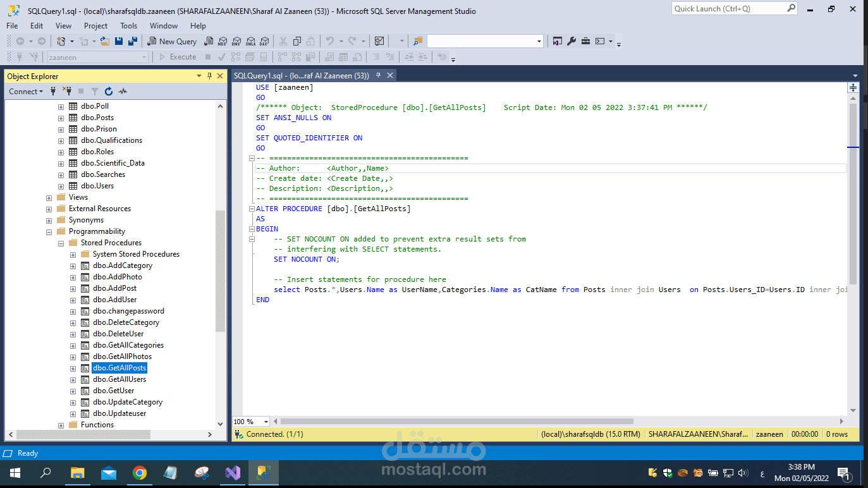Click the DMX query icon
This screenshot has height=488, width=868.
pos(236,41)
